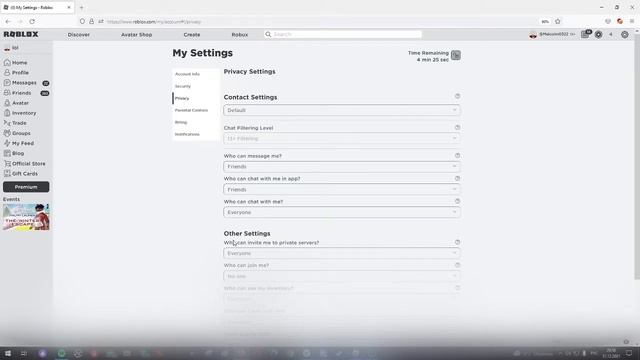640x360 pixels.
Task: Click help icon beside Contact Settings
Action: [457, 96]
